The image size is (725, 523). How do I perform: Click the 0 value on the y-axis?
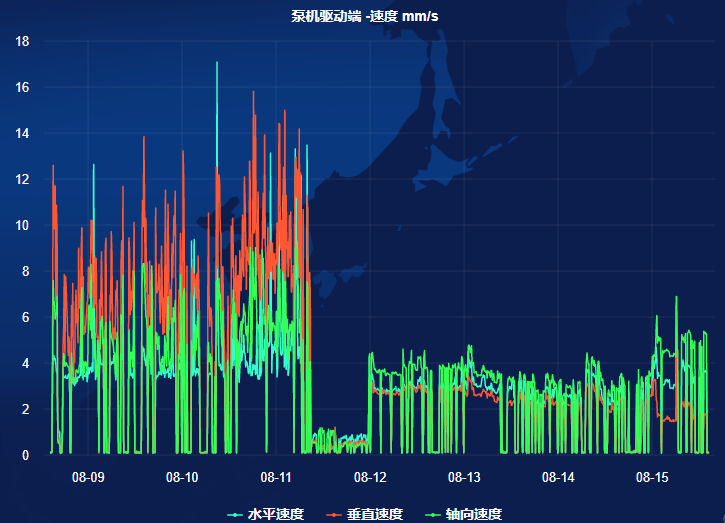click(25, 455)
